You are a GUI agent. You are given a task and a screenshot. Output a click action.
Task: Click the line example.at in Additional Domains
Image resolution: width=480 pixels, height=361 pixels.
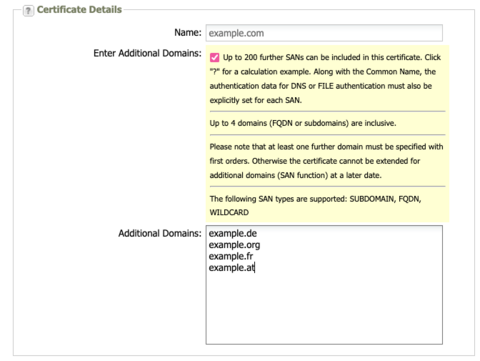pyautogui.click(x=232, y=268)
